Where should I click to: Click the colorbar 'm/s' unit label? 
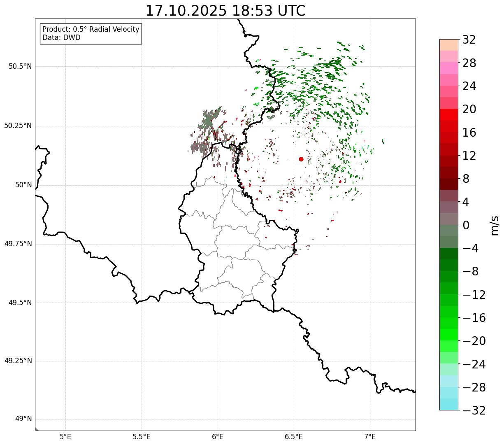[x=495, y=225]
